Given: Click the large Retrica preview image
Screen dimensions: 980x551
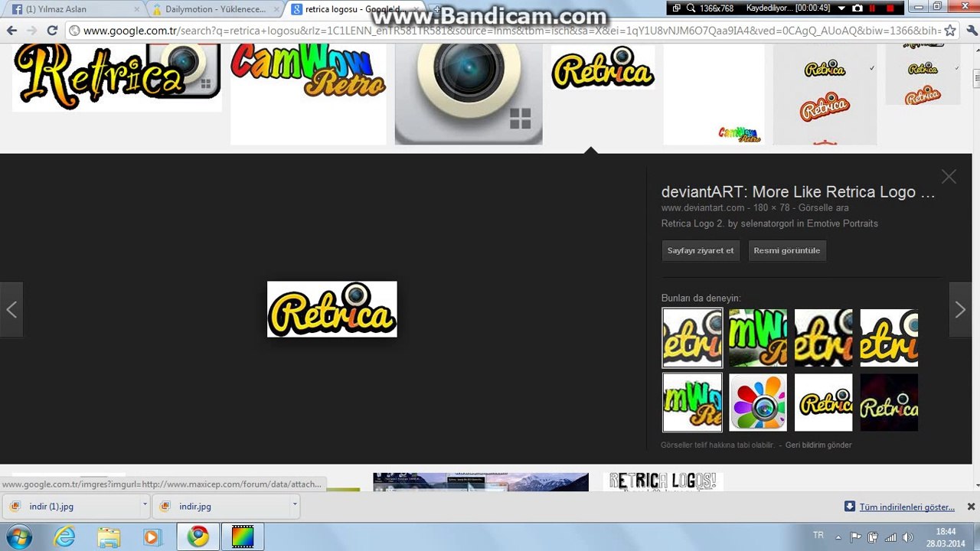Looking at the screenshot, I should pyautogui.click(x=332, y=309).
